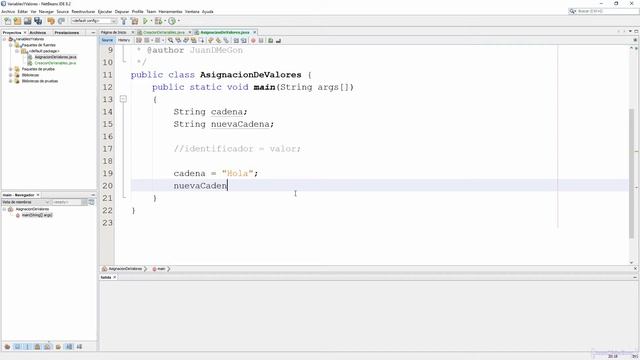Image resolution: width=640 pixels, height=360 pixels.
Task: Collapse main method code fold at line 13
Action: [x=123, y=99]
